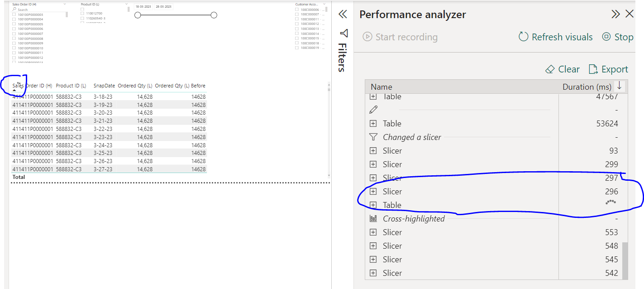The image size is (644, 289).
Task: Click Refresh visuals
Action: (x=555, y=37)
